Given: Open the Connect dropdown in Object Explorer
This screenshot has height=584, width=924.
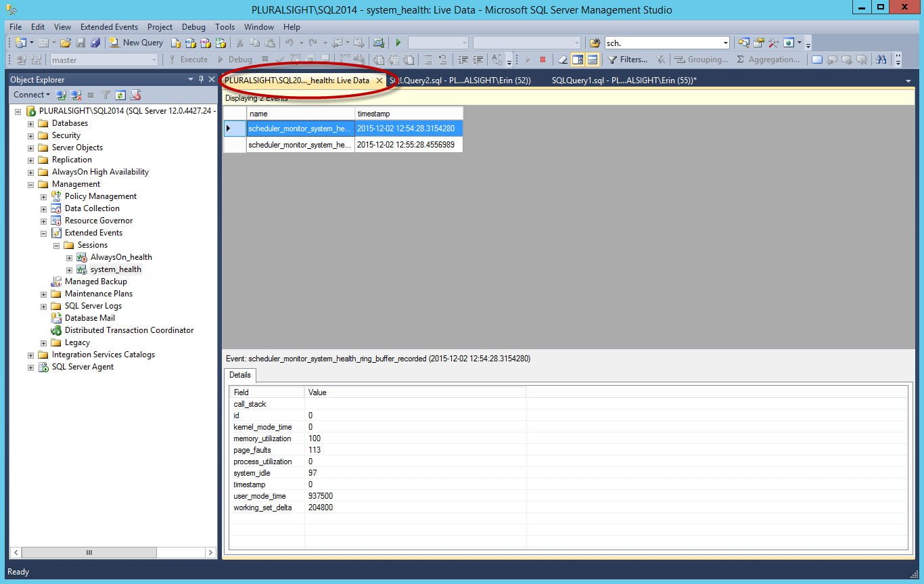Looking at the screenshot, I should click(31, 95).
